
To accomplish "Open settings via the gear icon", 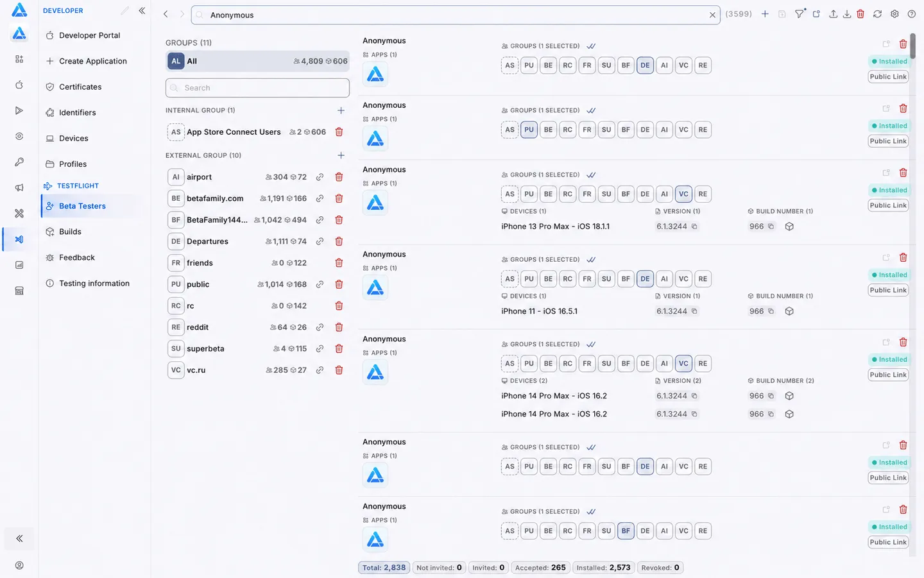I will coord(894,14).
